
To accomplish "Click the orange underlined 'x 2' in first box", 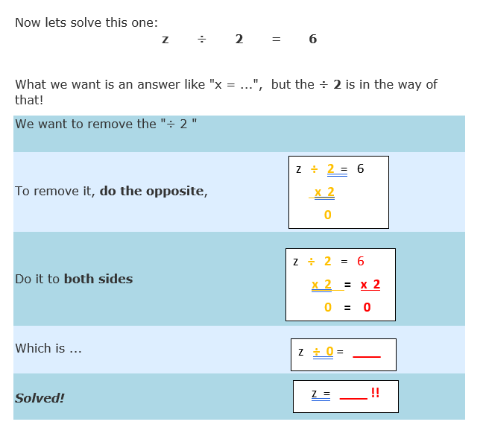I will (324, 193).
